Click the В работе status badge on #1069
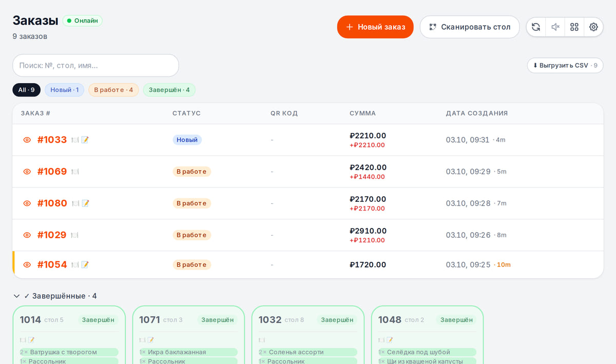The height and width of the screenshot is (364, 616). coord(191,171)
